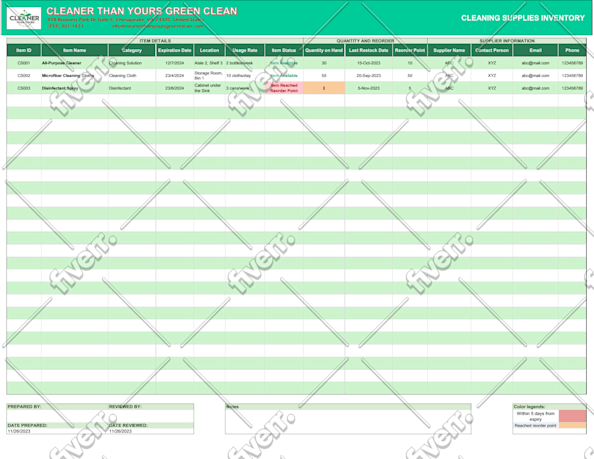Select the XYZ contact in the Microfiber row
Screen dimensions: 594x459
492,75
